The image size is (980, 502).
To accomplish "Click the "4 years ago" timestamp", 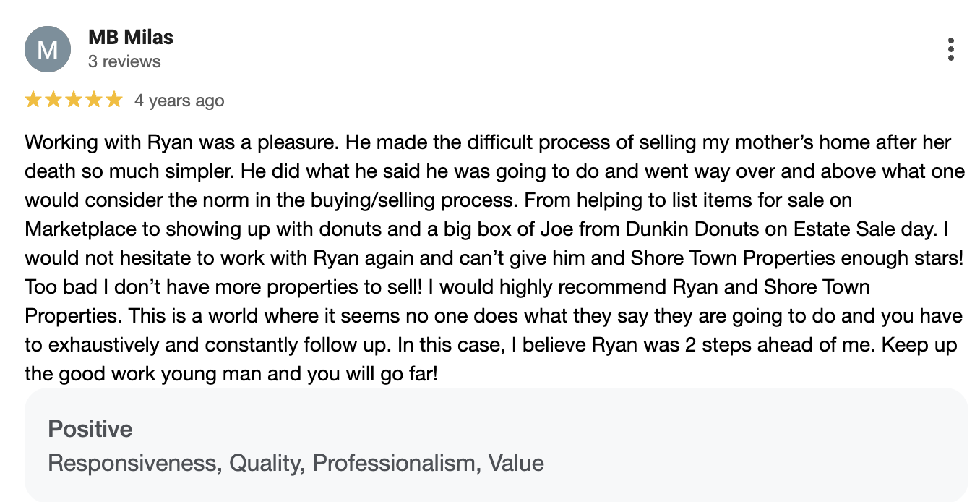I will (x=179, y=101).
